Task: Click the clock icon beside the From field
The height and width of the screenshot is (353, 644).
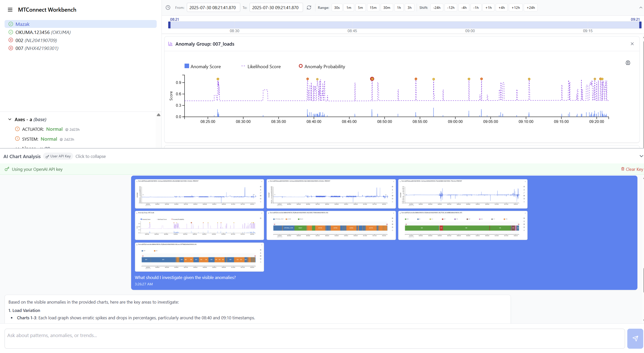Action: coord(168,8)
